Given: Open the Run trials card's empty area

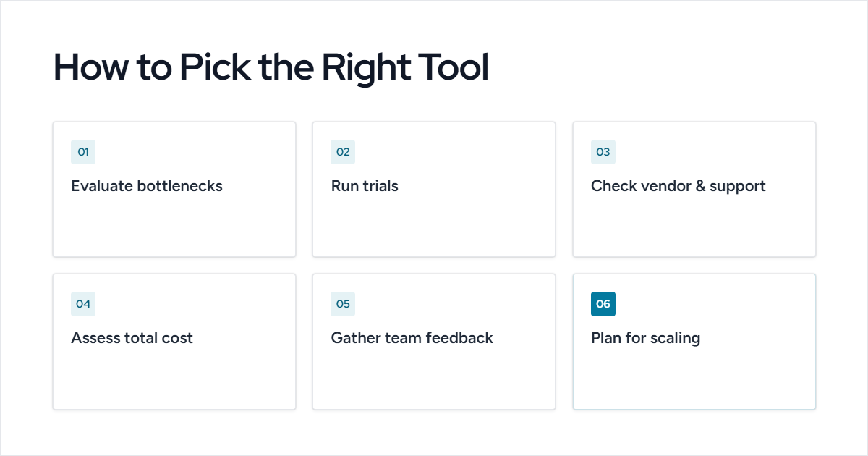Looking at the screenshot, I should pyautogui.click(x=434, y=226).
